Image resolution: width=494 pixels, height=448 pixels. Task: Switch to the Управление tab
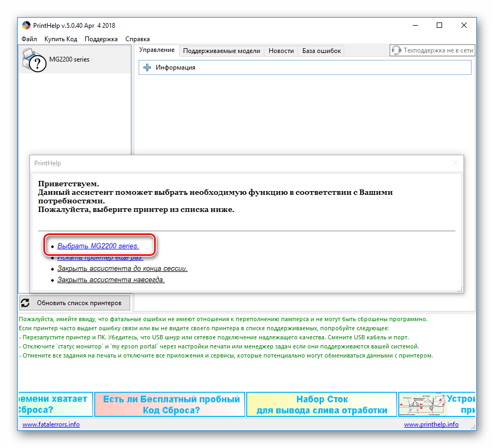click(157, 50)
